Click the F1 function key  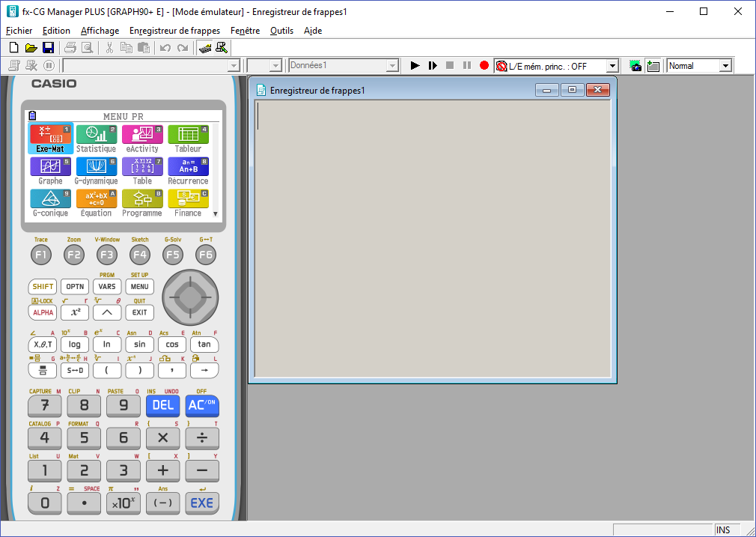(41, 255)
